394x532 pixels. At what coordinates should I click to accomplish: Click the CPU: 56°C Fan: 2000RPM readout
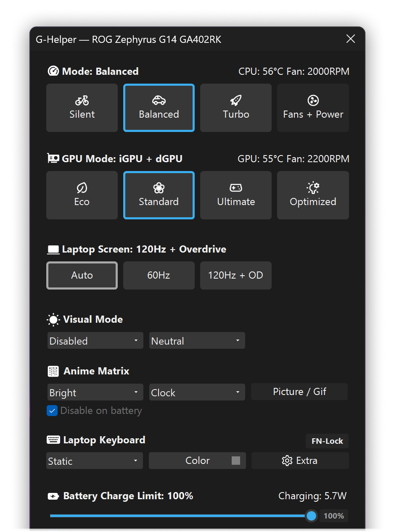coord(294,71)
